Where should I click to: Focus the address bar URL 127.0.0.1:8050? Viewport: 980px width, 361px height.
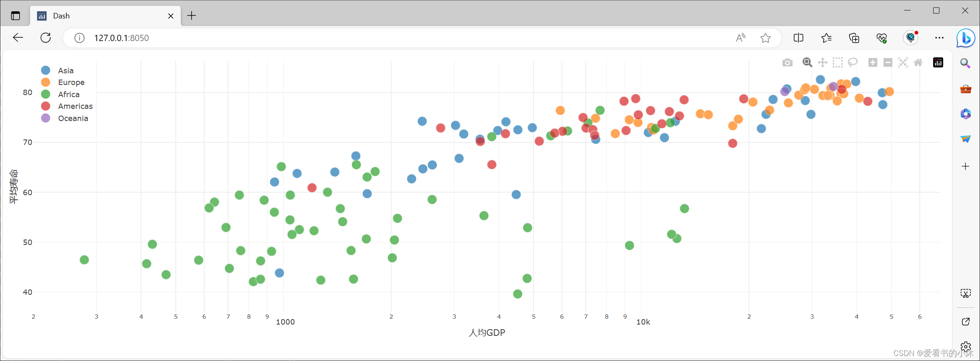121,38
